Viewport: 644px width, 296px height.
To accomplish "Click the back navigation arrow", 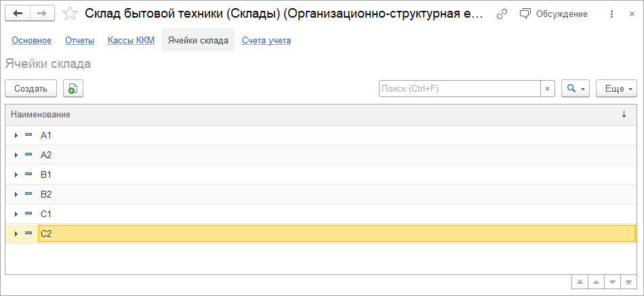I will point(18,14).
